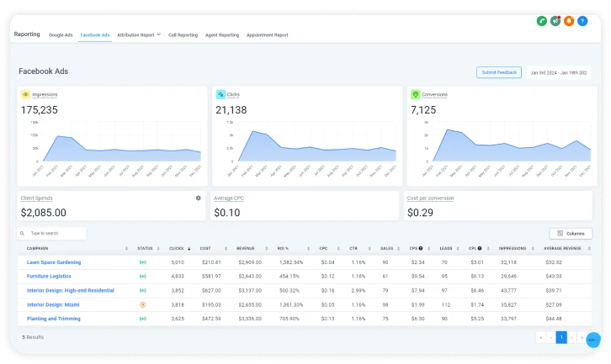Open the blue chat widget bubble
This screenshot has width=611, height=364.
tap(593, 340)
